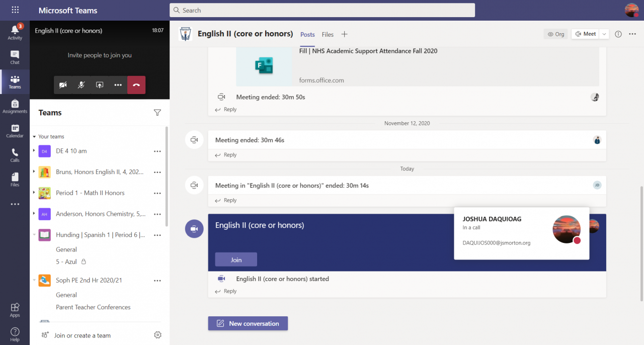
Task: Open the Assignments section
Action: (15, 106)
